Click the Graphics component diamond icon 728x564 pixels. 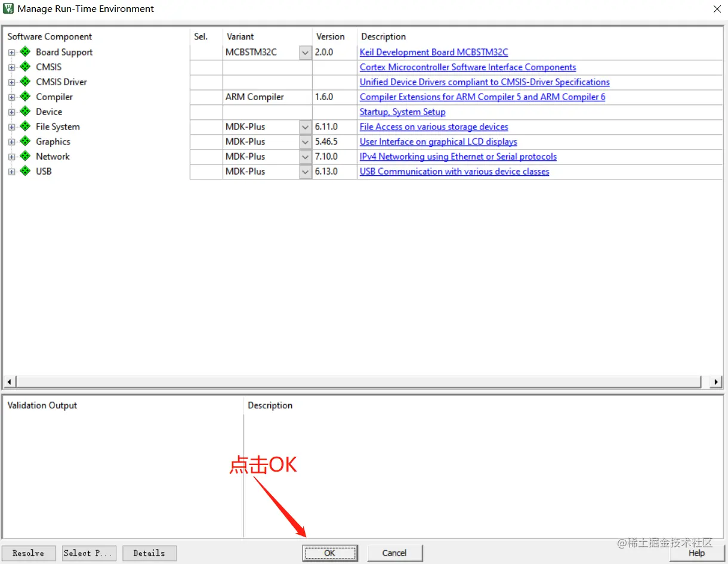click(x=25, y=141)
